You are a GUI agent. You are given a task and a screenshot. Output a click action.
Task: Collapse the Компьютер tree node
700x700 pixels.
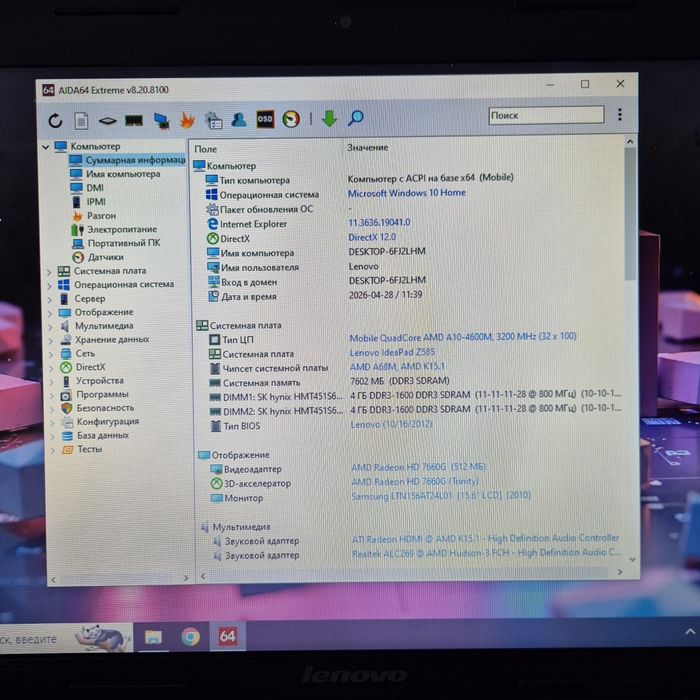tap(46, 146)
